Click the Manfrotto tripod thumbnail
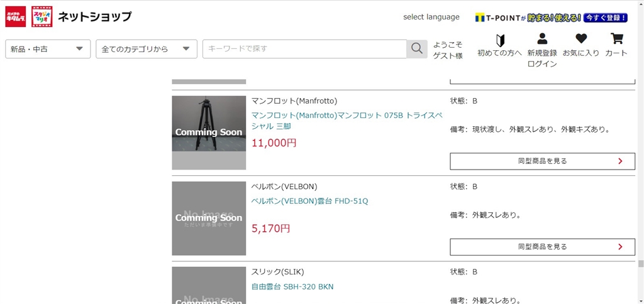 click(x=209, y=133)
